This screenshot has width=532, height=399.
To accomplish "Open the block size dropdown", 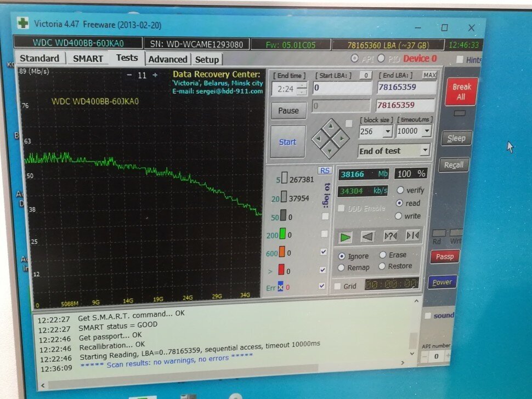I will coord(388,131).
